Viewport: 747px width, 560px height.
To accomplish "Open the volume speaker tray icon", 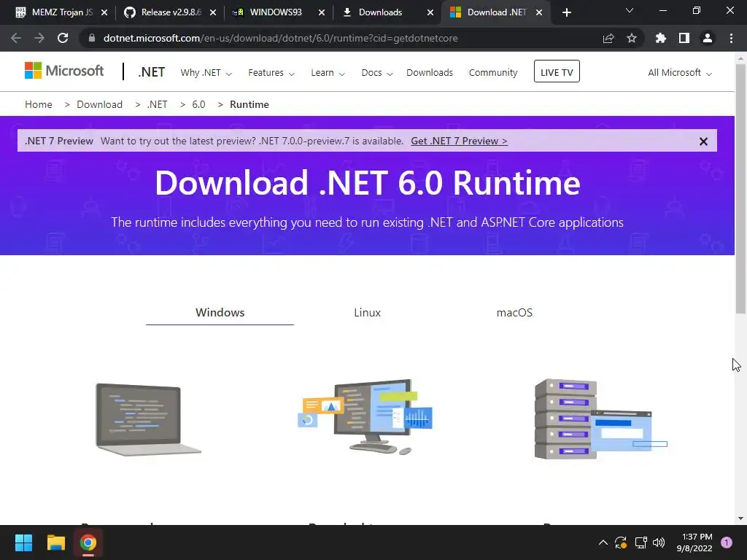I will coord(659,542).
